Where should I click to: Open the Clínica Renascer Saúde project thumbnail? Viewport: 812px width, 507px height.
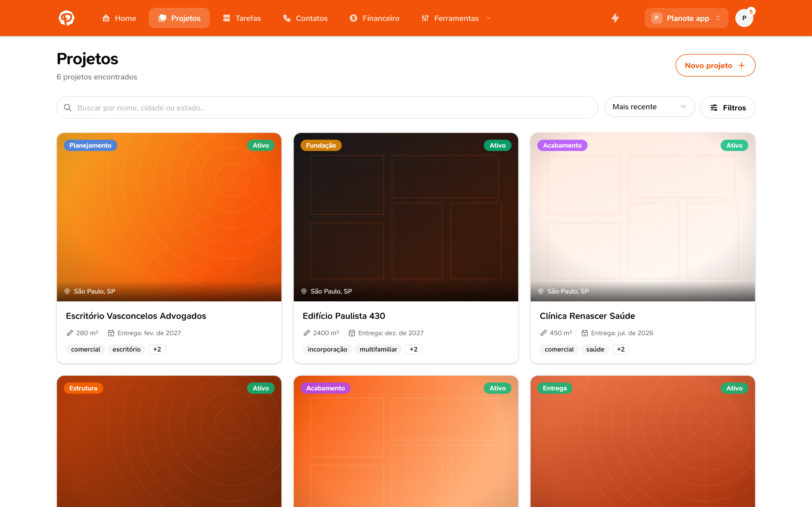coord(643,217)
